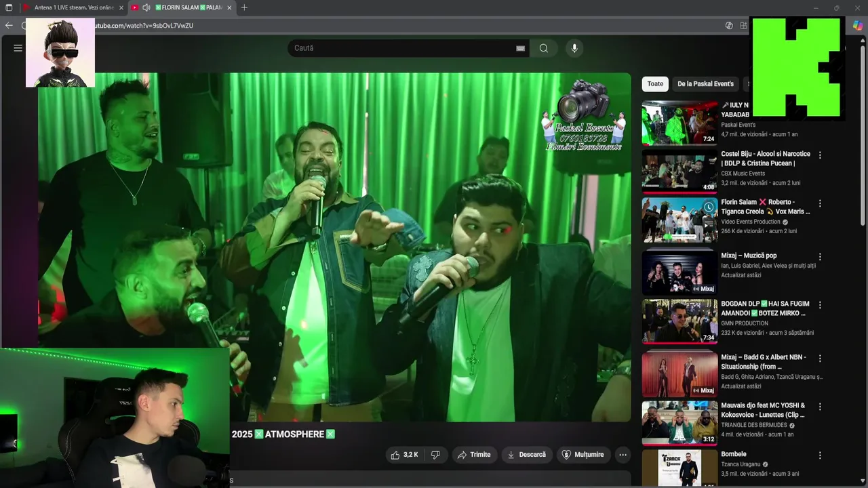Click the Mulțumire thanks button
Image resolution: width=868 pixels, height=488 pixels.
click(583, 455)
